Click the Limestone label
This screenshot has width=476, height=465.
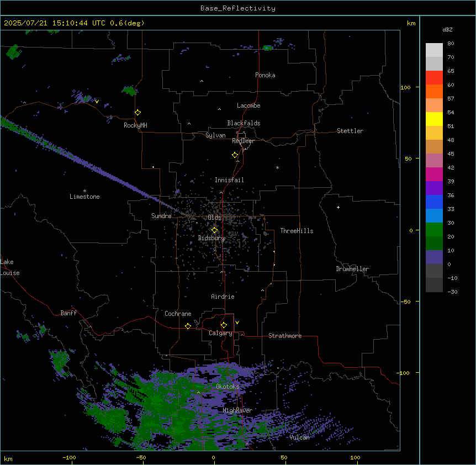pyautogui.click(x=84, y=197)
